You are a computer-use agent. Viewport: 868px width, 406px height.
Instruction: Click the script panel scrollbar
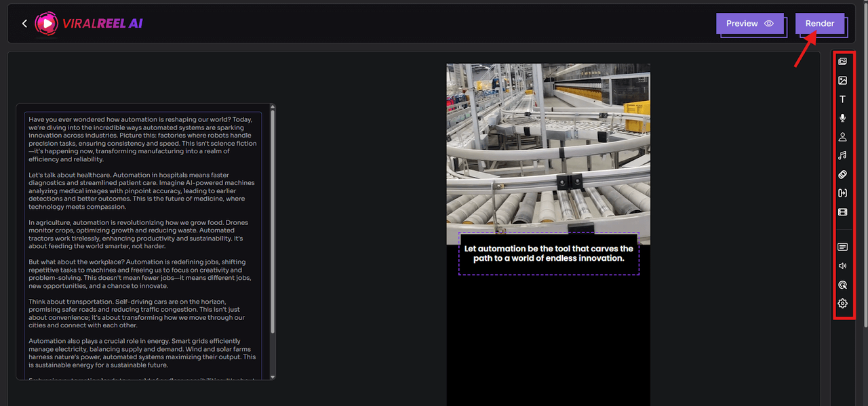point(273,220)
